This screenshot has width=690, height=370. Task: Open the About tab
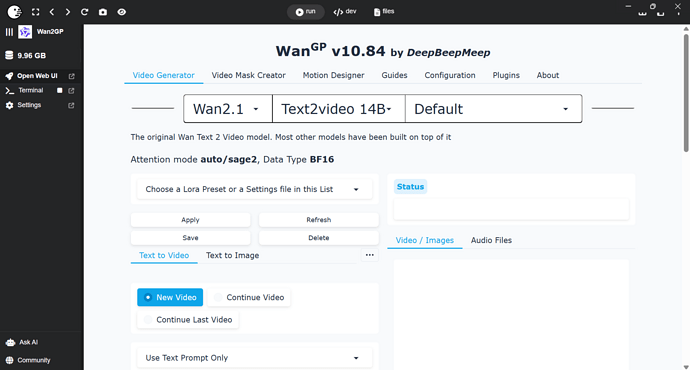point(548,75)
